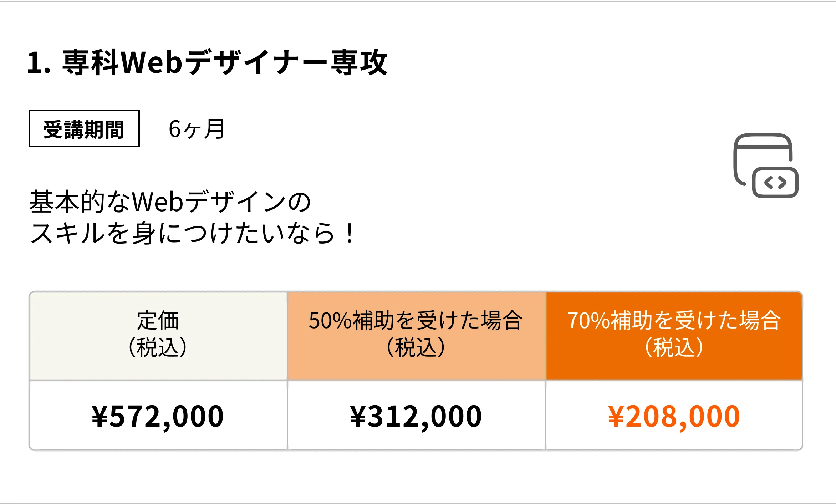Click (税込) under the 70% subsidy header
836x504 pixels.
[x=674, y=347]
